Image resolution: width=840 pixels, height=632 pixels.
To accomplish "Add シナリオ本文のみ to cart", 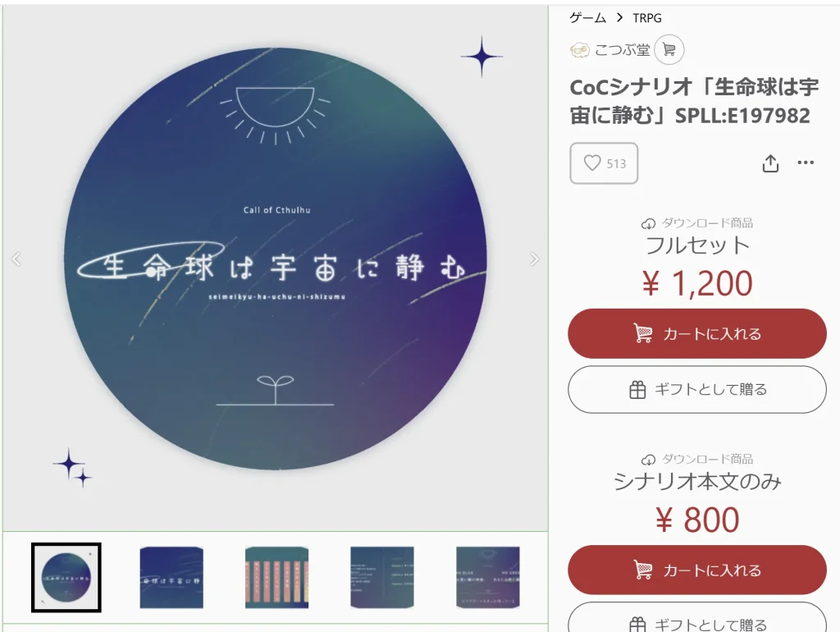I will (697, 570).
